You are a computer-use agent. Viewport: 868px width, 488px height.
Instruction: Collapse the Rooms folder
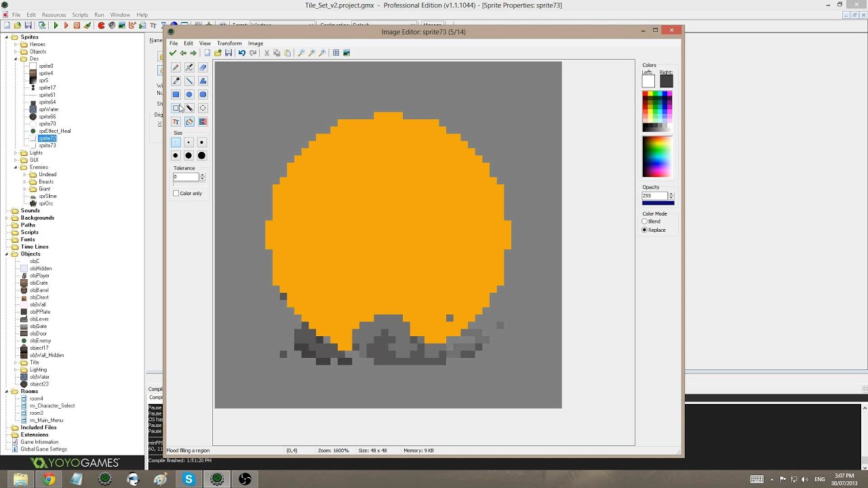click(7, 391)
